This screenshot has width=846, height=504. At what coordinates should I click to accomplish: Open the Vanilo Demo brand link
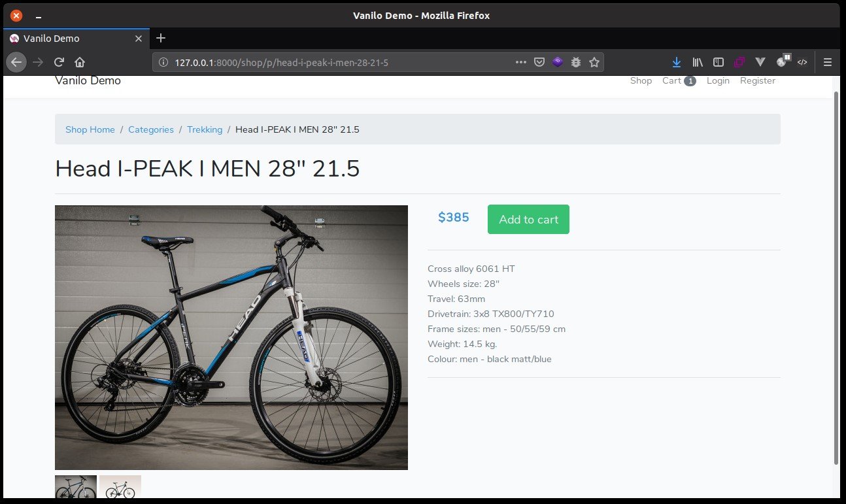[88, 80]
